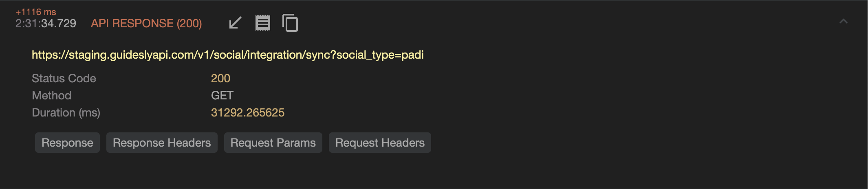Show the Response Headers tab

click(162, 143)
